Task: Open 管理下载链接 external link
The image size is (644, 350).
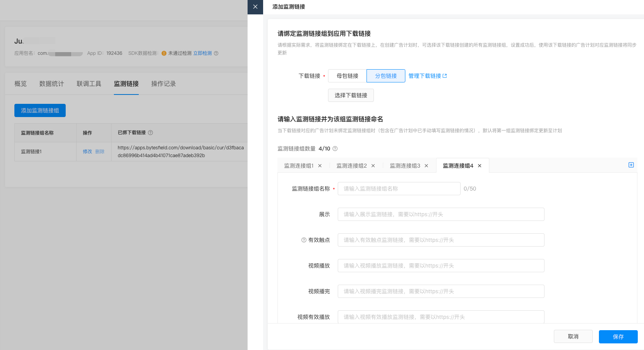Action: tap(428, 76)
